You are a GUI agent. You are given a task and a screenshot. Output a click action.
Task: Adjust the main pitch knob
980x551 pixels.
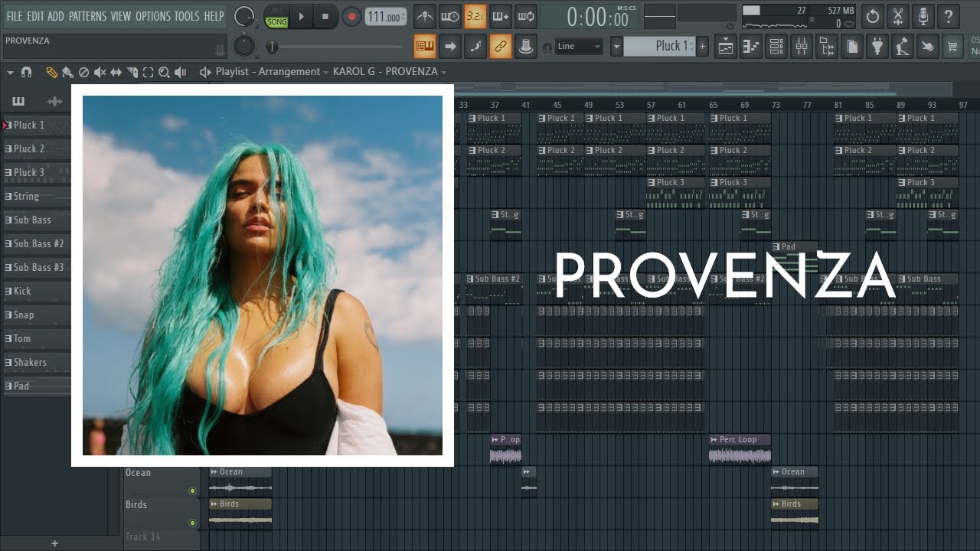(x=244, y=46)
